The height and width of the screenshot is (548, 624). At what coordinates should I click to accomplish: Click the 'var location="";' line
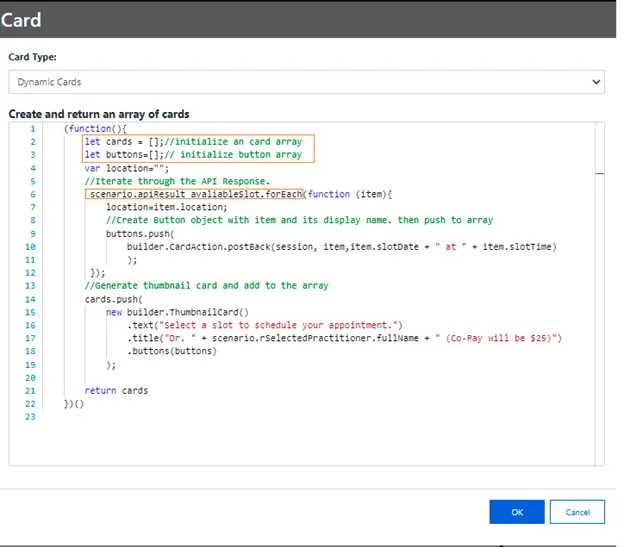pyautogui.click(x=127, y=168)
